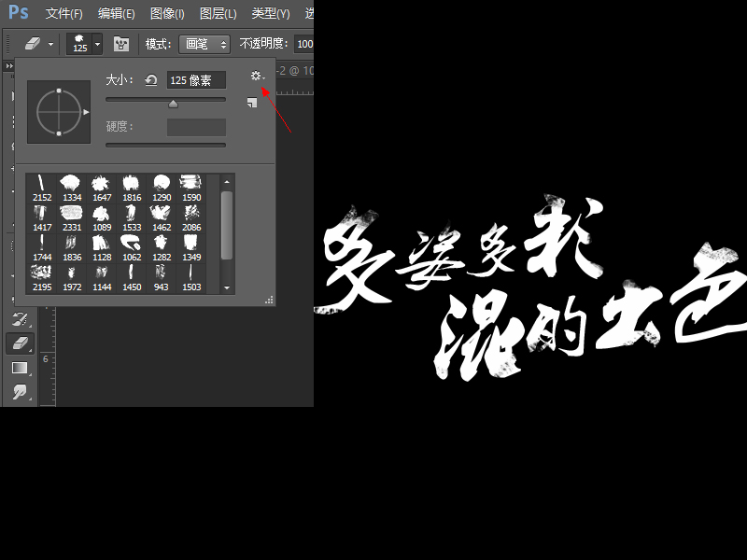The width and height of the screenshot is (747, 560).
Task: Select the Eraser tool in the toolbox
Action: click(x=20, y=343)
